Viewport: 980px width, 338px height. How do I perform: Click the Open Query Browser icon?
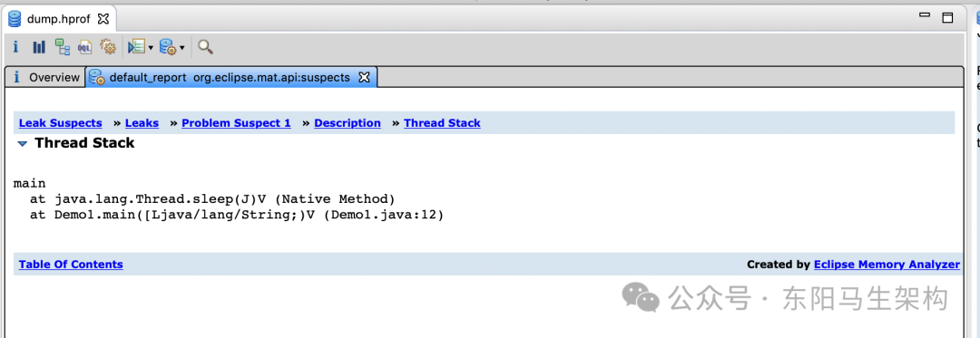(x=136, y=47)
